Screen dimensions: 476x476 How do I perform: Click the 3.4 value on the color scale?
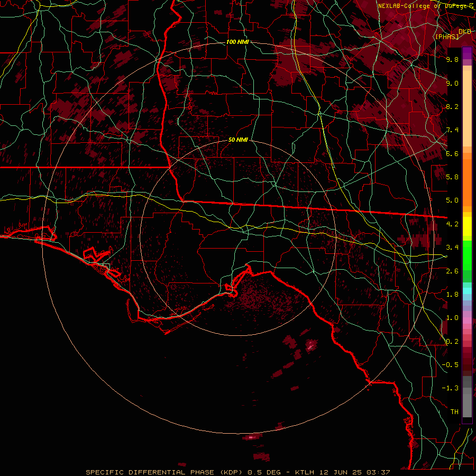(452, 248)
